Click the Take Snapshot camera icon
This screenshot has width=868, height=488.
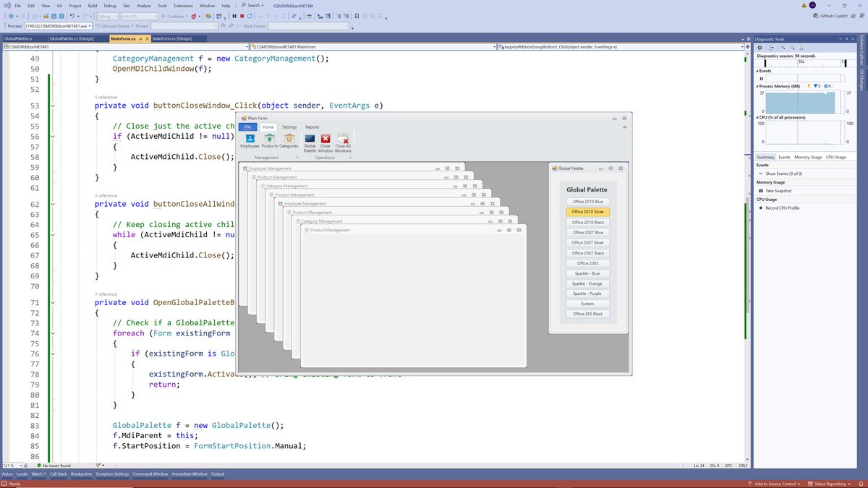pyautogui.click(x=761, y=191)
